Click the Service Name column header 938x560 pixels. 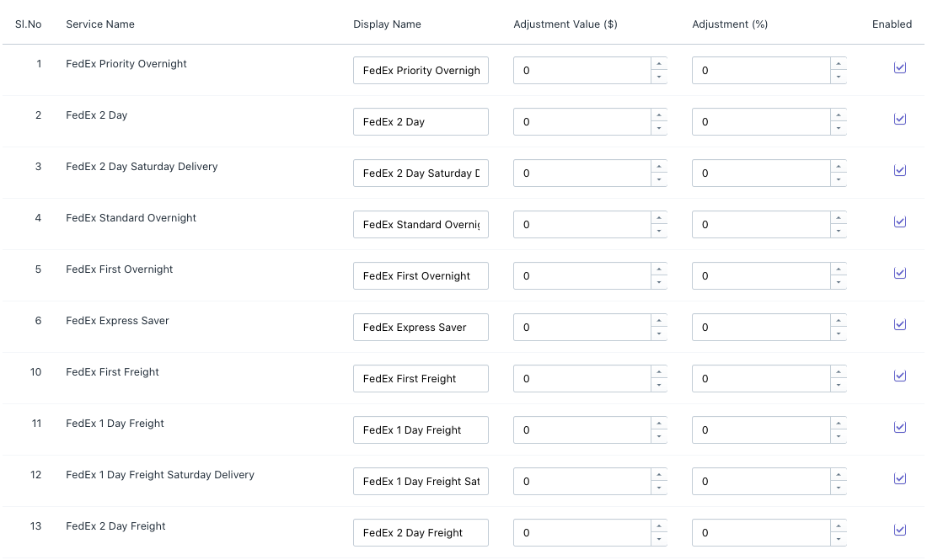[x=100, y=24]
